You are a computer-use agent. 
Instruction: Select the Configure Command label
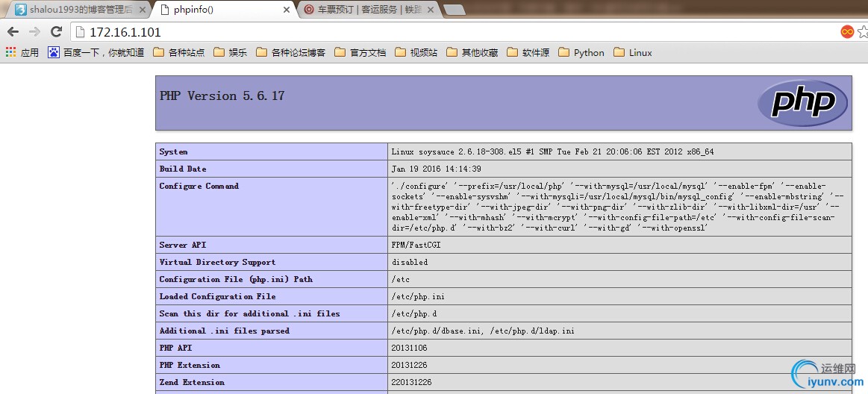(x=199, y=186)
